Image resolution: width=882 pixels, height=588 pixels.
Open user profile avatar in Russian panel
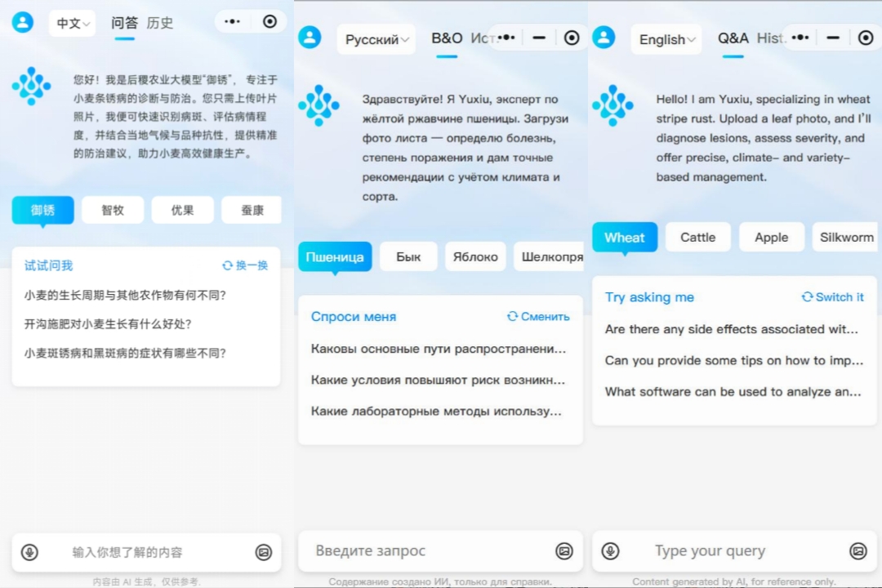coord(310,38)
